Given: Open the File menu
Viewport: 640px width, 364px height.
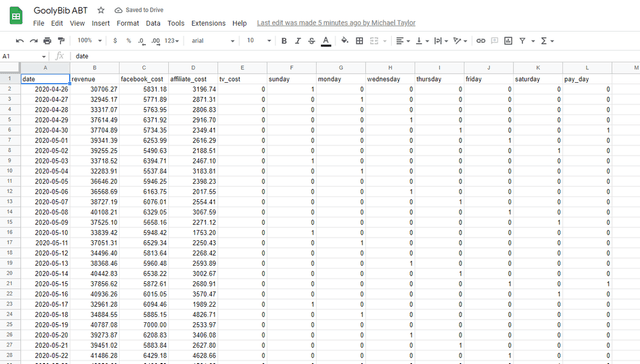Looking at the screenshot, I should pyautogui.click(x=38, y=23).
